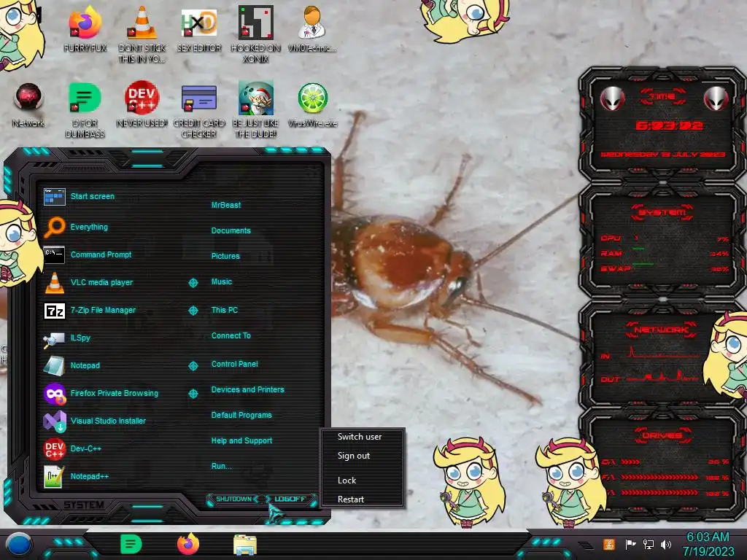Launch the VirusWire.exe lime desktop icon
The image size is (747, 560).
(312, 105)
